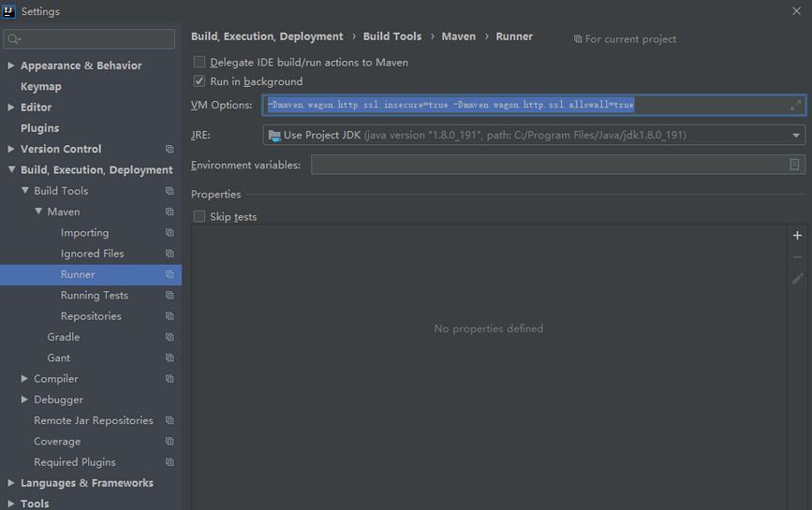Screen dimensions: 812x510
Task: Click the IntelliJ IDEA logo in title bar
Action: coord(8,11)
